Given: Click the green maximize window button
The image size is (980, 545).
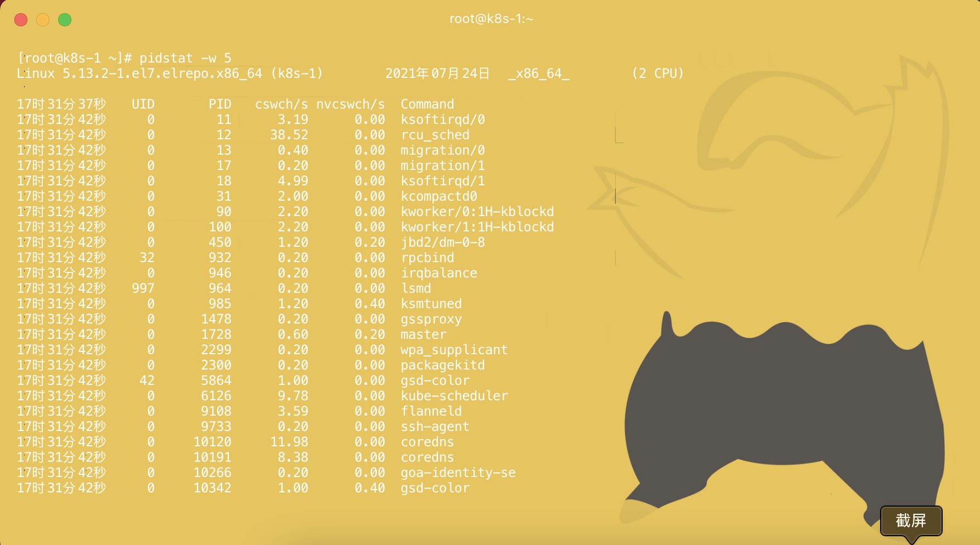Looking at the screenshot, I should click(65, 20).
